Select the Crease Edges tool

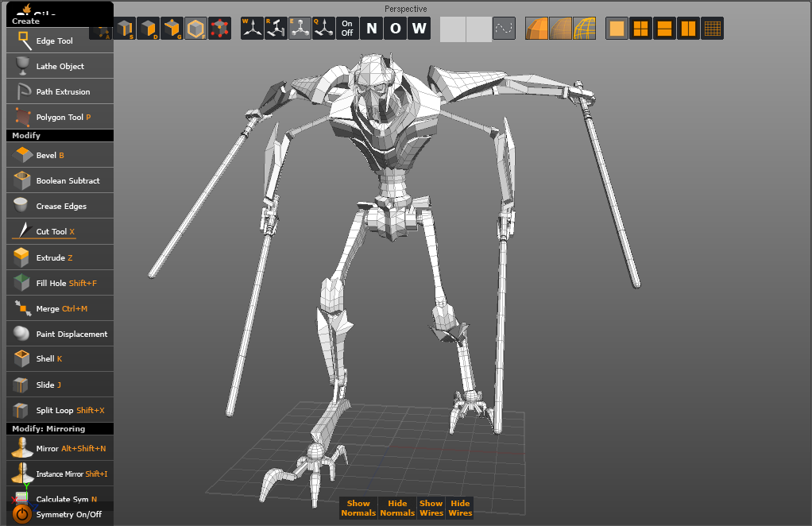[x=60, y=206]
